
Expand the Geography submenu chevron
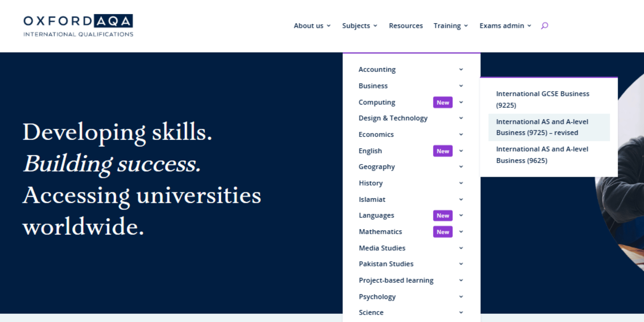[x=461, y=167]
